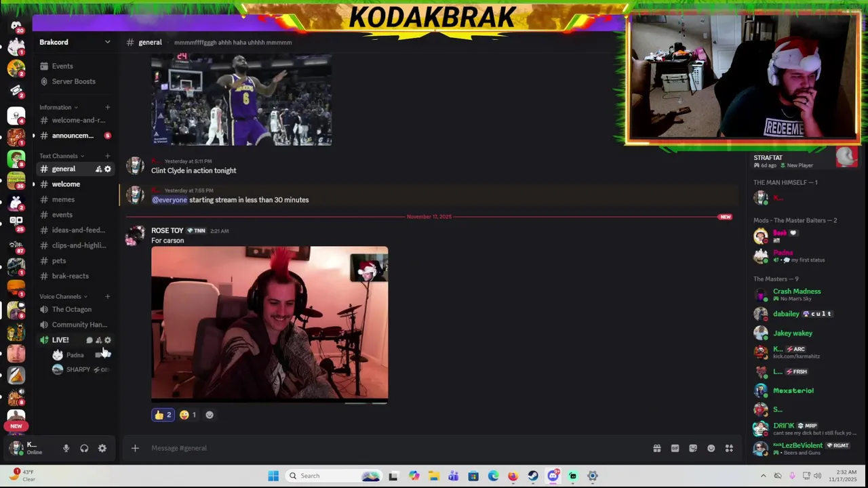Show hidden system tray icons
The width and height of the screenshot is (868, 488).
(764, 476)
